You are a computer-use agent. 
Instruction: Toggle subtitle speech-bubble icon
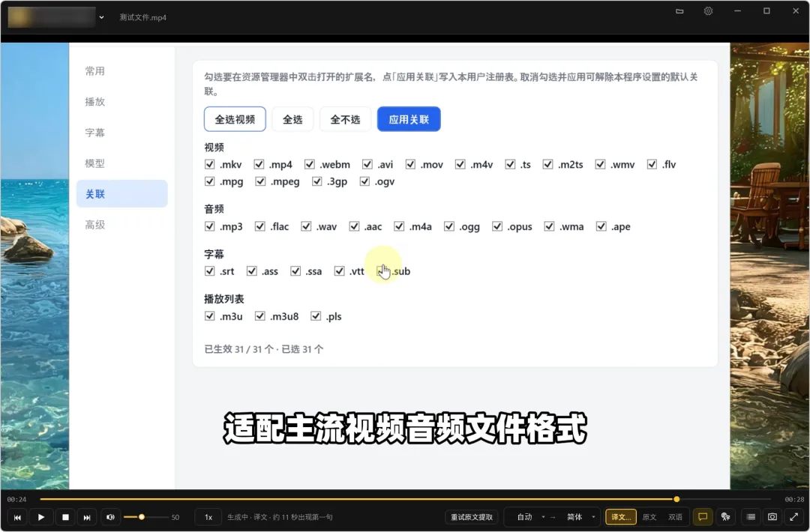703,516
